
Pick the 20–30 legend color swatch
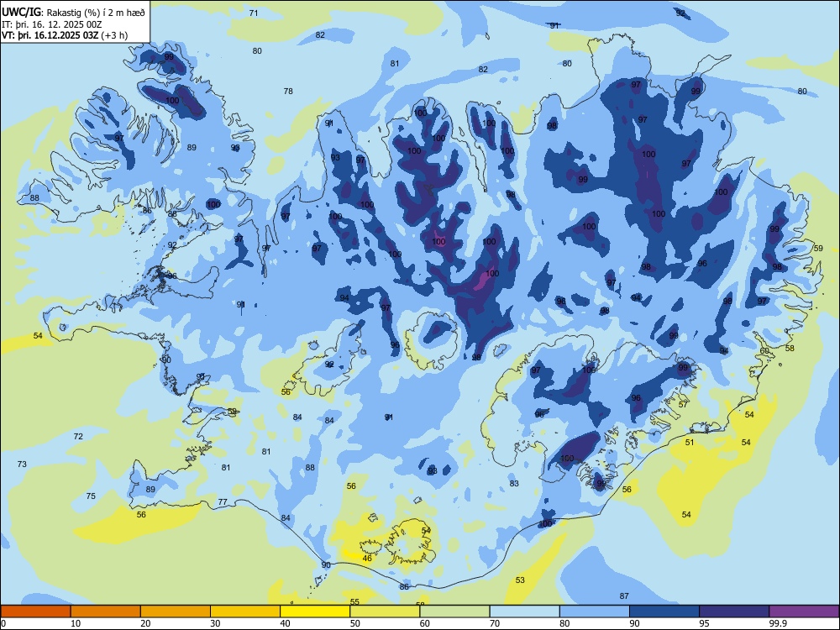[176, 612]
